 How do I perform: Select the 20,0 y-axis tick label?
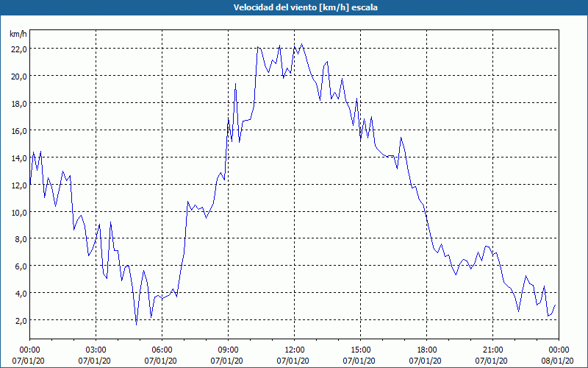pos(18,76)
